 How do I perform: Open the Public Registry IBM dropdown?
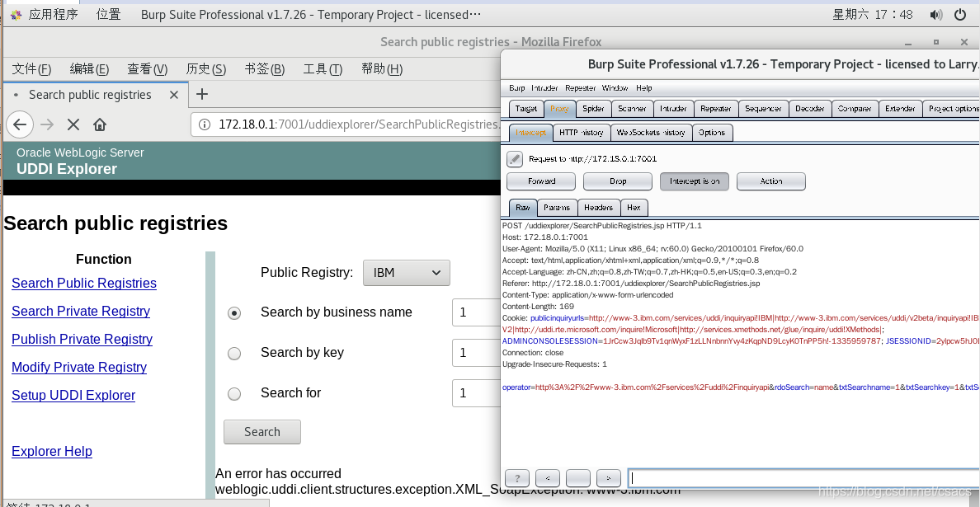(x=406, y=273)
